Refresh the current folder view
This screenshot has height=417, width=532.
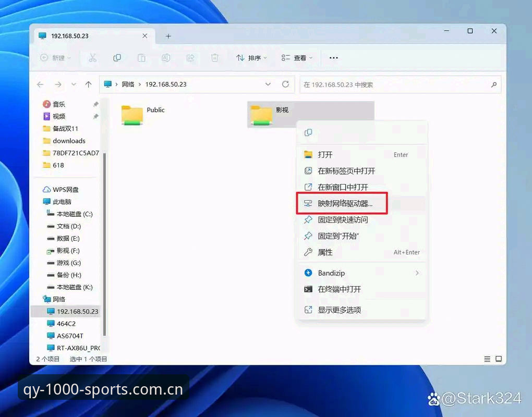pos(285,84)
